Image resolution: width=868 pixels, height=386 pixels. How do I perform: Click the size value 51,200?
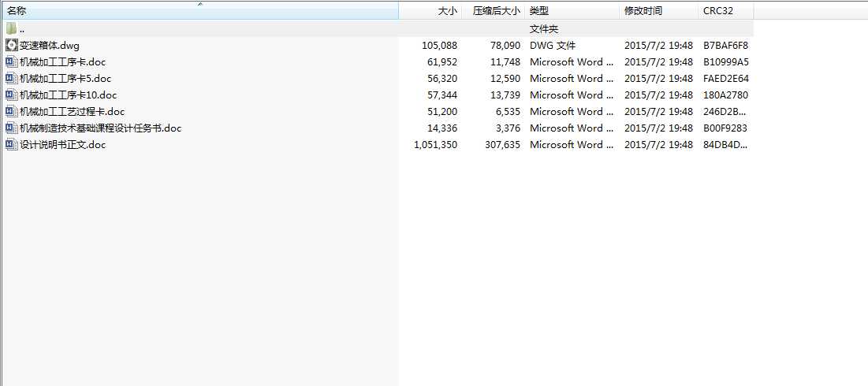pos(442,112)
